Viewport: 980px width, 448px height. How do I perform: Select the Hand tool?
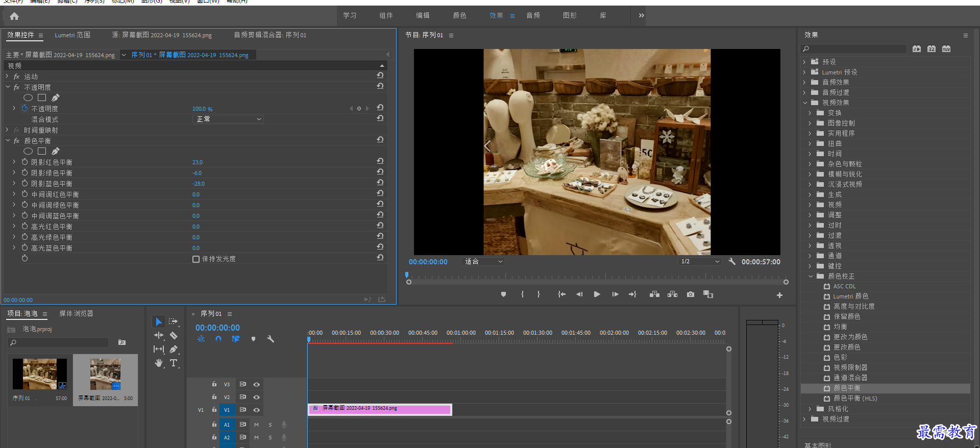pos(159,363)
